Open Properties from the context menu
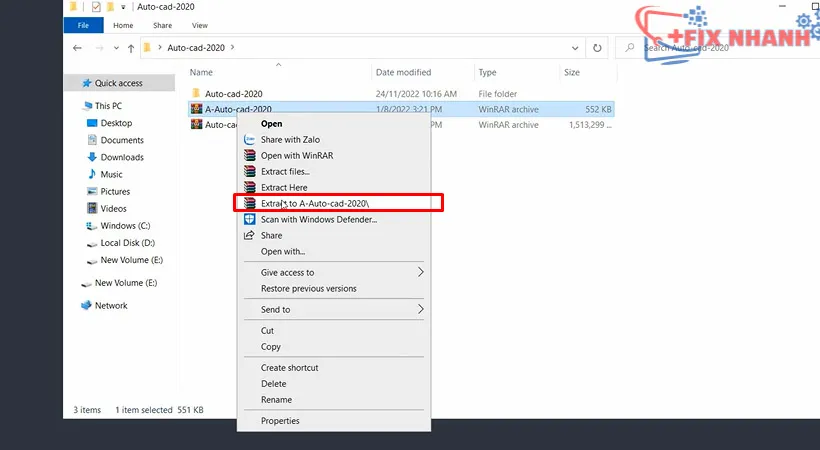Viewport: 820px width, 450px height. click(x=280, y=421)
